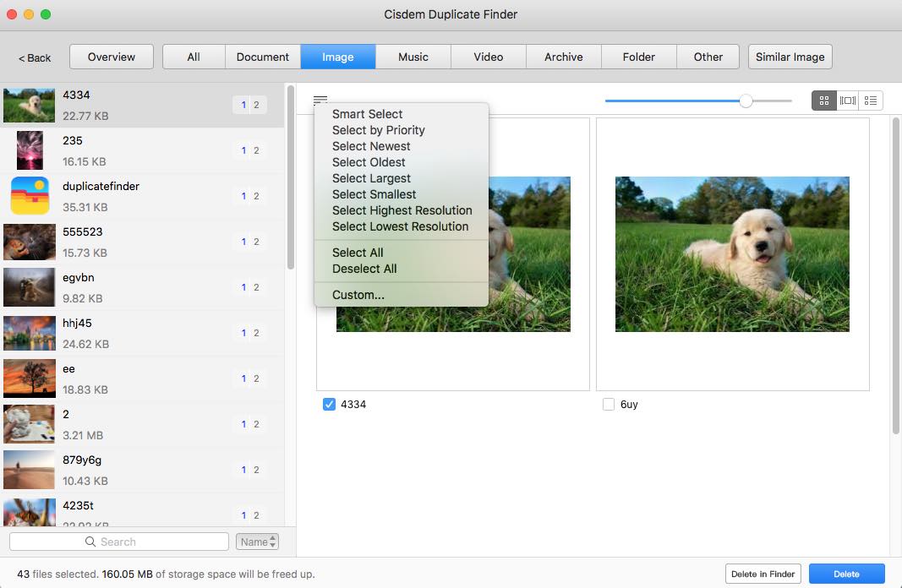Switch to list view icon
This screenshot has width=902, height=588.
[x=871, y=101]
